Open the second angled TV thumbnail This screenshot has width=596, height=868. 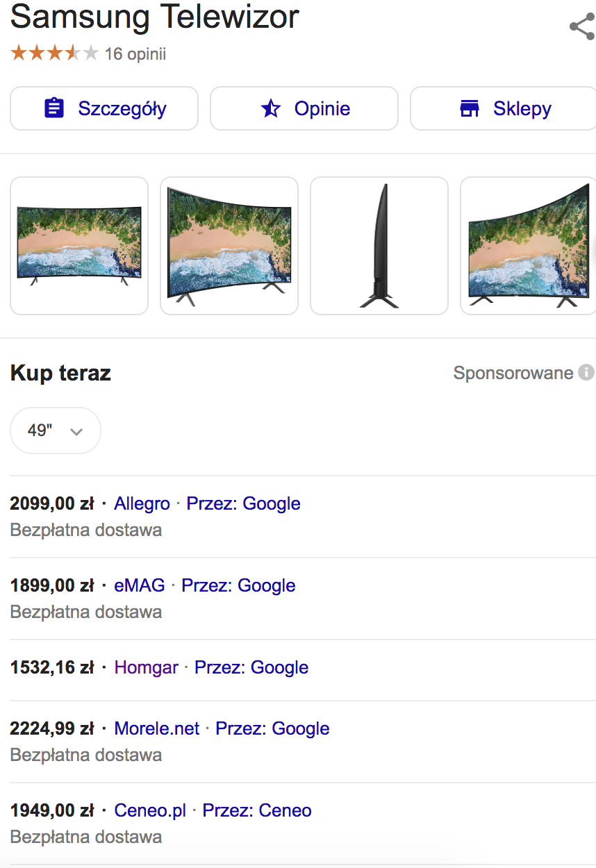229,246
